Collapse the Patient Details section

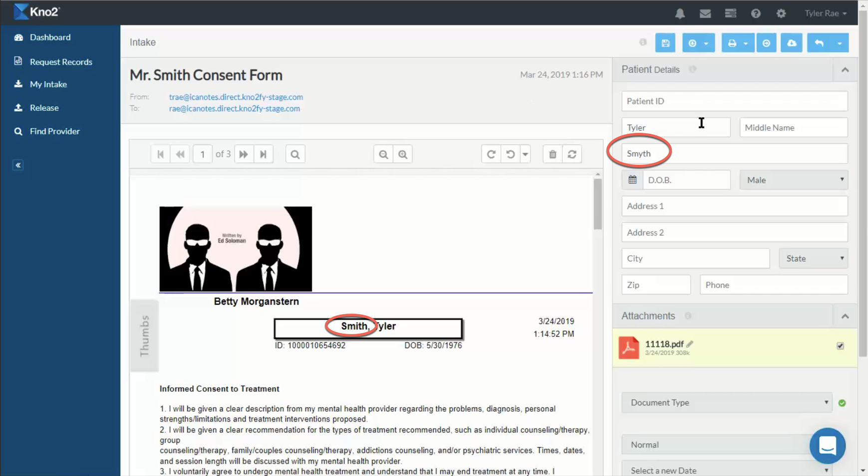coord(845,70)
